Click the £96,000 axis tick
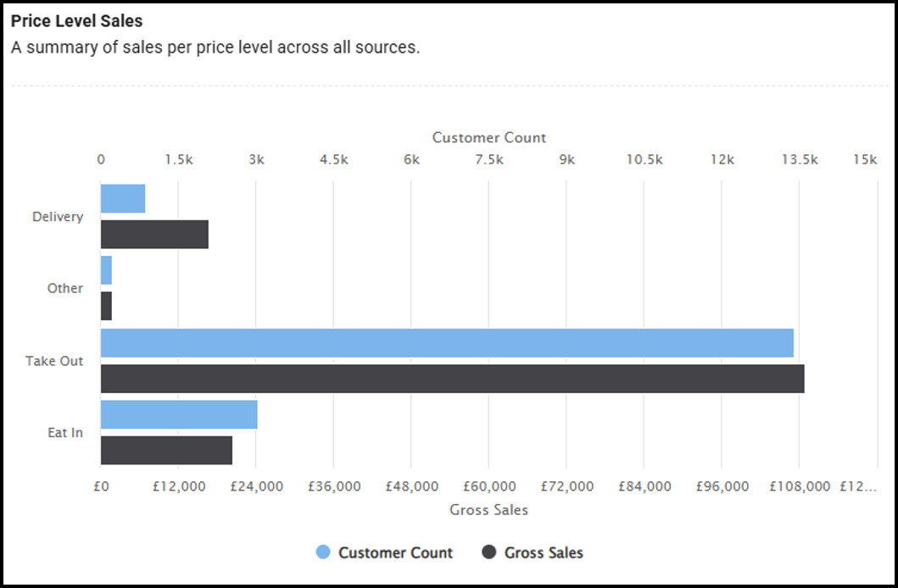Screen dimensions: 898x588 click(722, 487)
